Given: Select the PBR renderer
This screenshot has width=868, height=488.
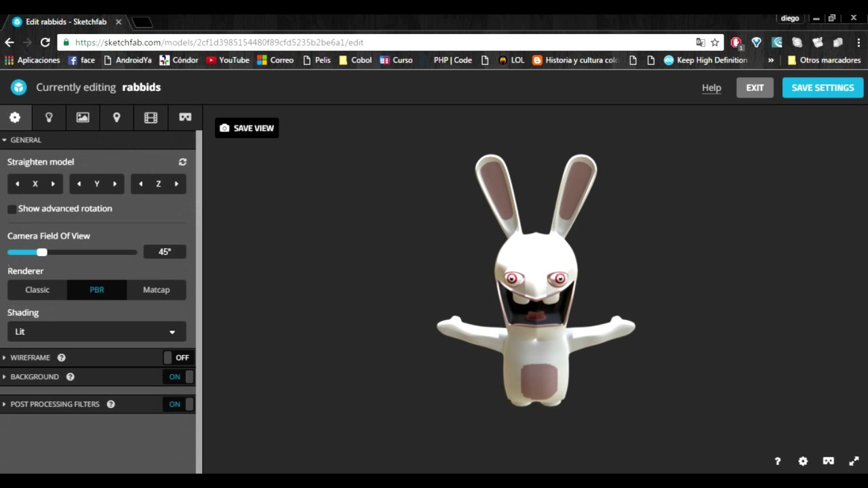Looking at the screenshot, I should (x=97, y=289).
